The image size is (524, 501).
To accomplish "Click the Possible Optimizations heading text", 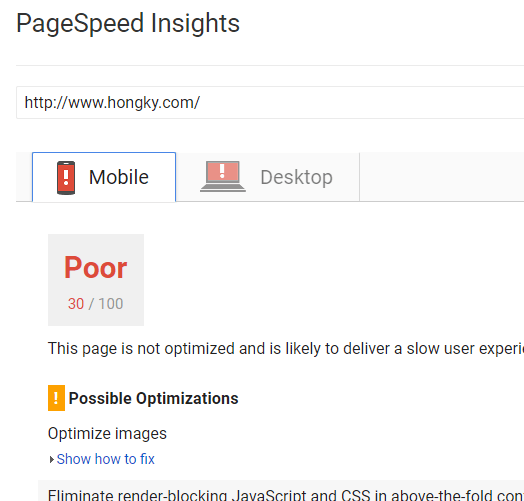I will (x=153, y=398).
